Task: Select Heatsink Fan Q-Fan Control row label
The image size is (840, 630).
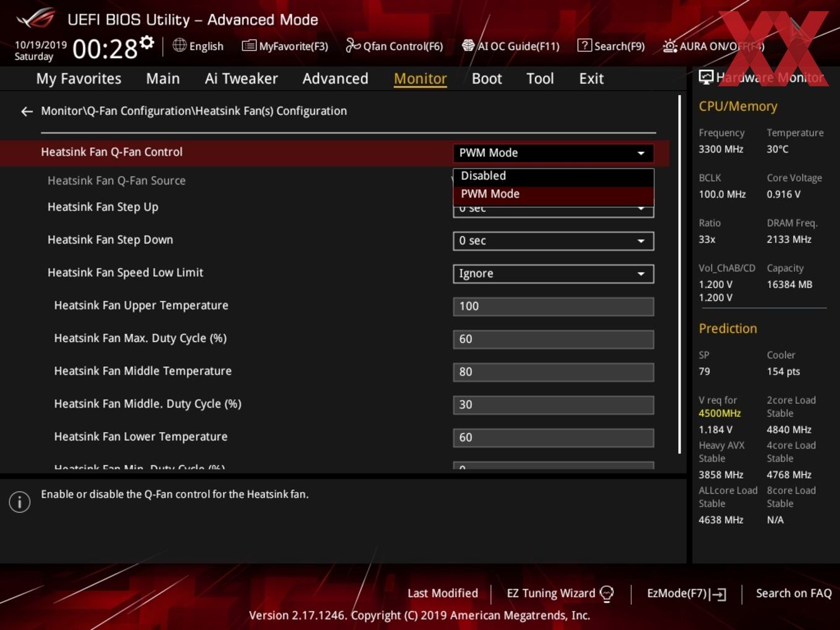Action: pos(112,152)
